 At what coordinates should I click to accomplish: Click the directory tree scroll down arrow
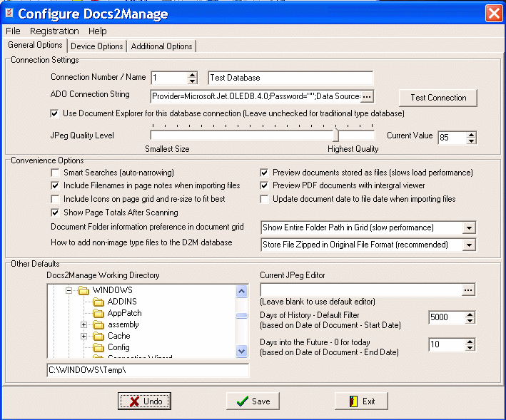[242, 351]
